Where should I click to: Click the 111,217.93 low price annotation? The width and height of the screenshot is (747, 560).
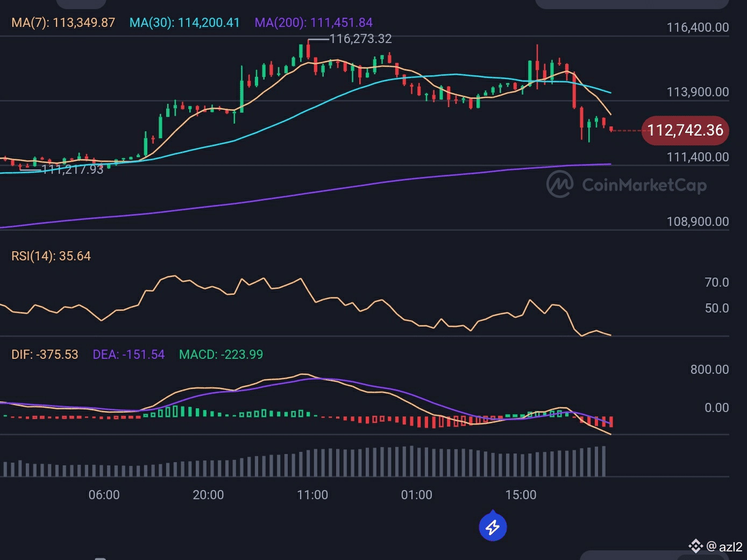(x=72, y=170)
